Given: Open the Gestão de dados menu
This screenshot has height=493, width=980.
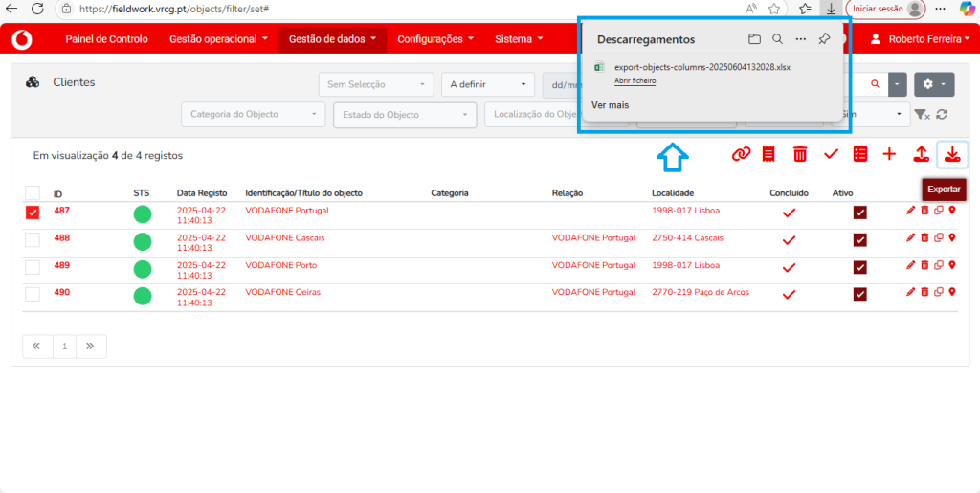Looking at the screenshot, I should coord(333,38).
